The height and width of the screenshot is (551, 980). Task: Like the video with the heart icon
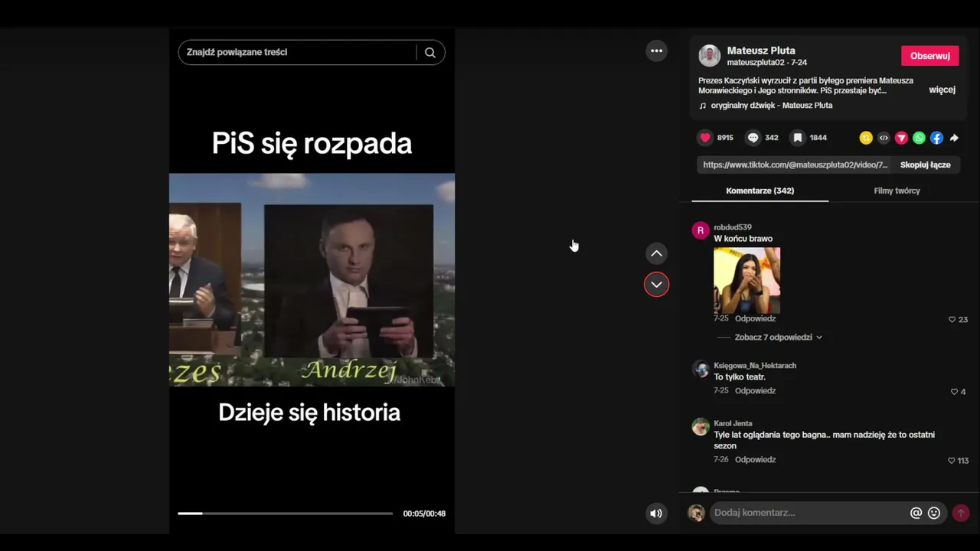pyautogui.click(x=705, y=138)
